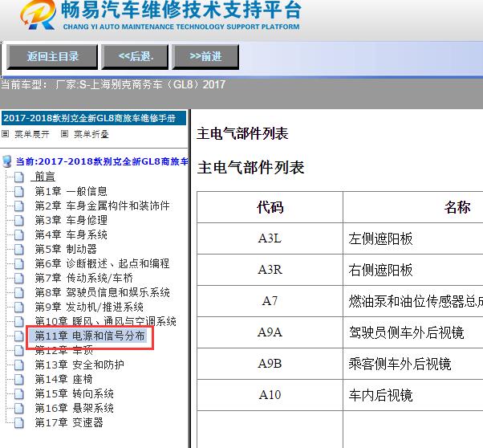Open 第2章 车身金属构件和装饰件

(102, 206)
